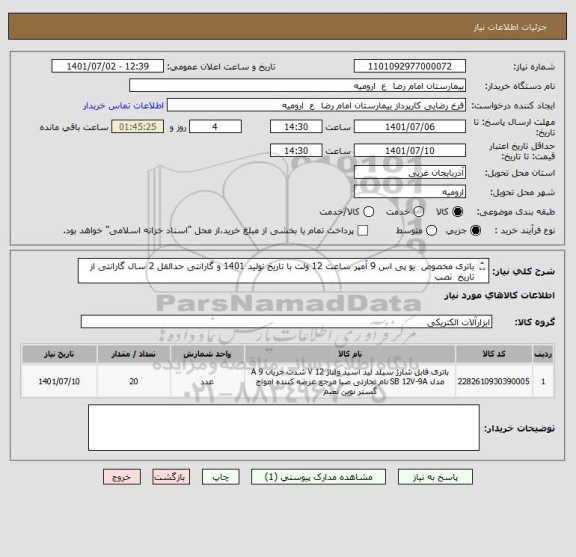Click the توضیحات خریدار text area
Screen dimensions: 576x557
coord(284,428)
